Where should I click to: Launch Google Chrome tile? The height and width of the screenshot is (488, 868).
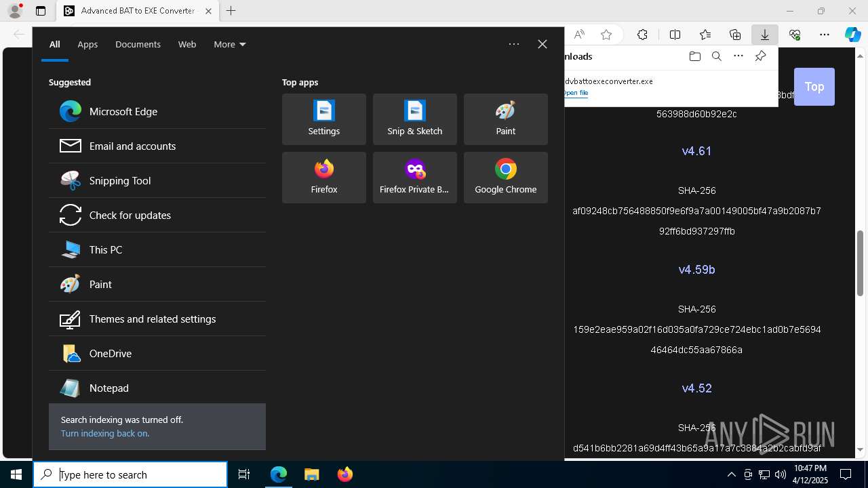coord(506,178)
